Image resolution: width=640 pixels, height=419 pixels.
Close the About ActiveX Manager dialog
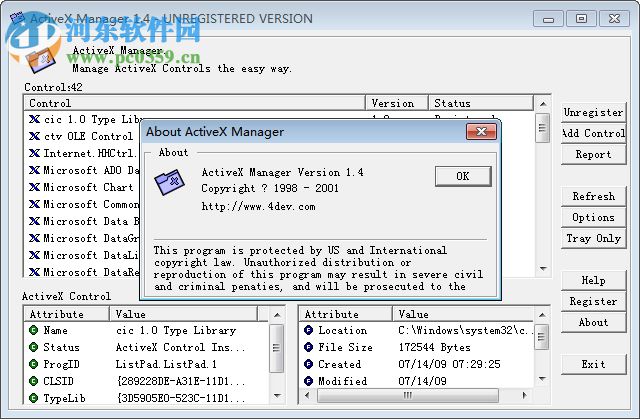[481, 131]
